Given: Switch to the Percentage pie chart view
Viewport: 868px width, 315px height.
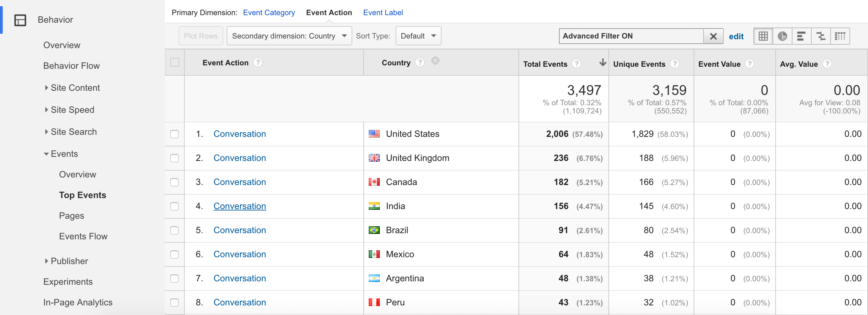Looking at the screenshot, I should (782, 36).
